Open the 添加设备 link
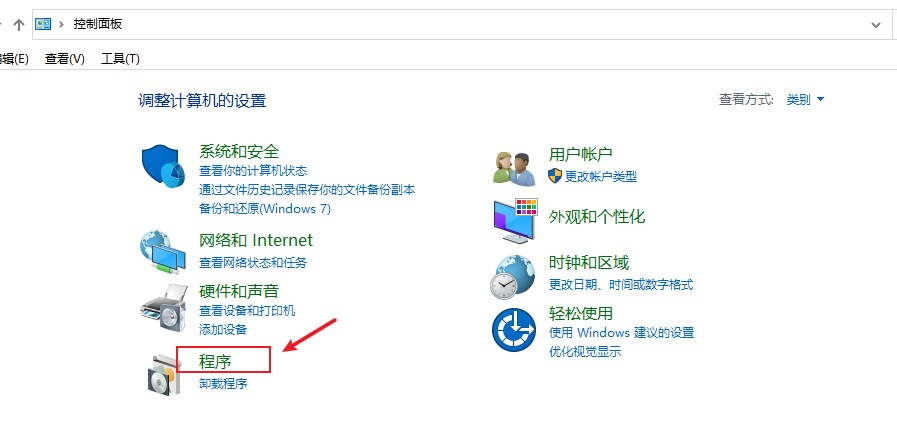 [223, 329]
